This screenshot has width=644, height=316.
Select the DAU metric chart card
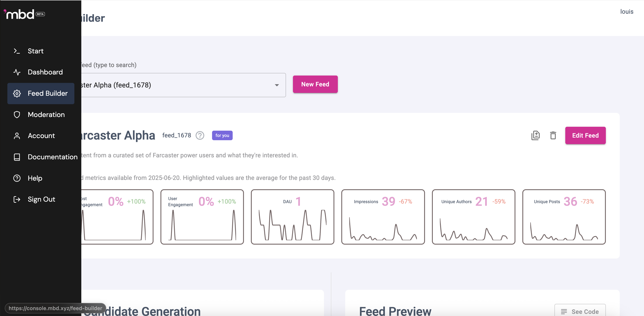point(292,217)
